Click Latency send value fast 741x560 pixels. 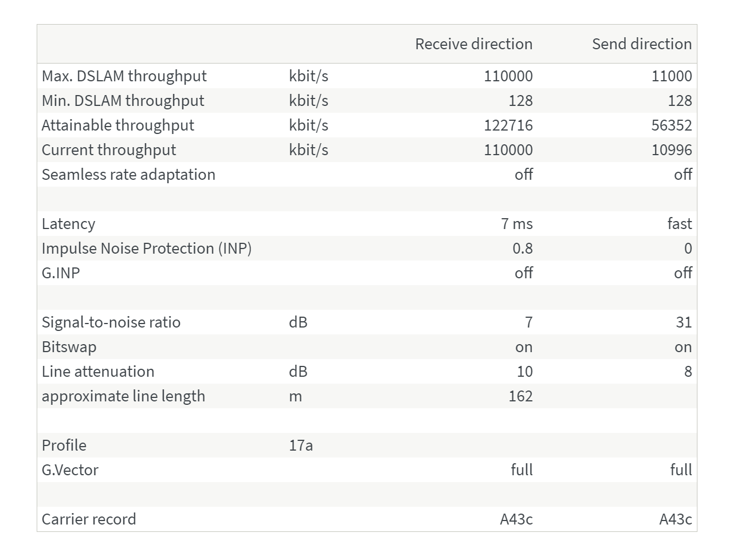(680, 224)
